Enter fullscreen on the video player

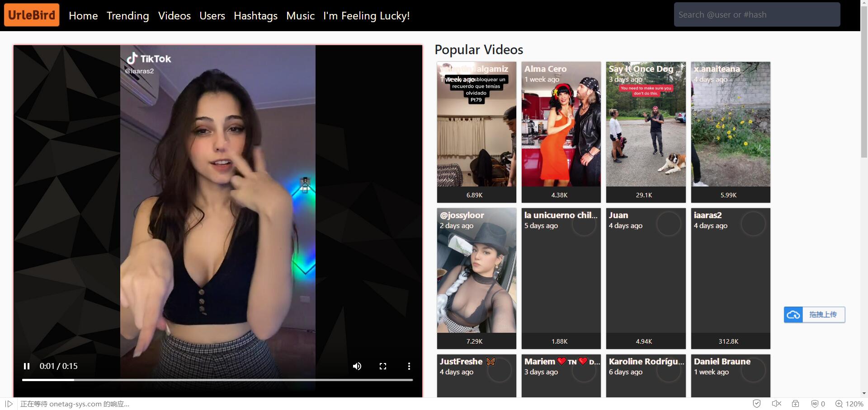[383, 366]
